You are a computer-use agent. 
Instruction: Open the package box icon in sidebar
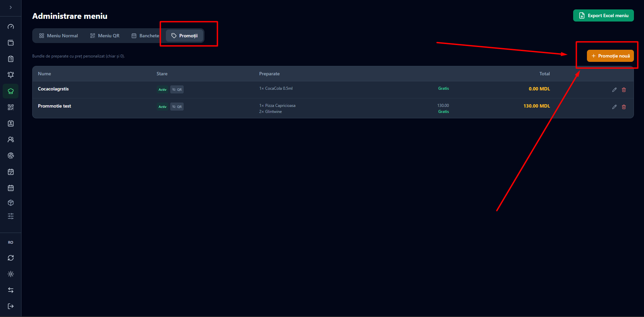[x=11, y=203]
